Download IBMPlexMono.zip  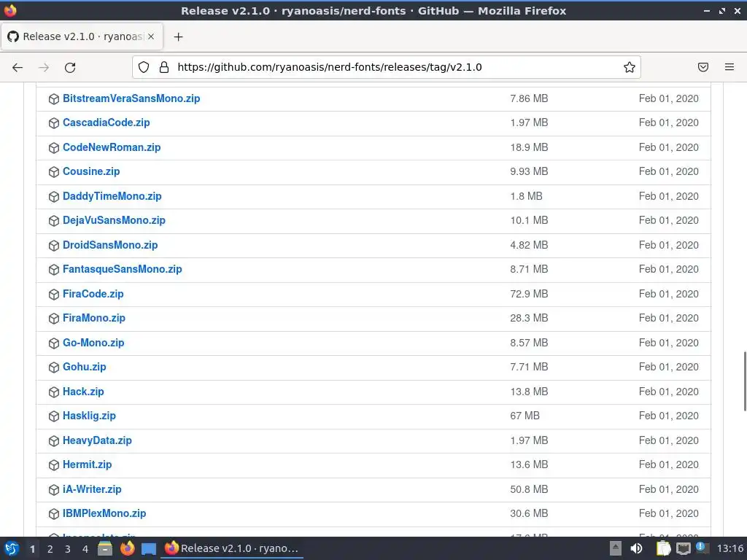point(104,514)
